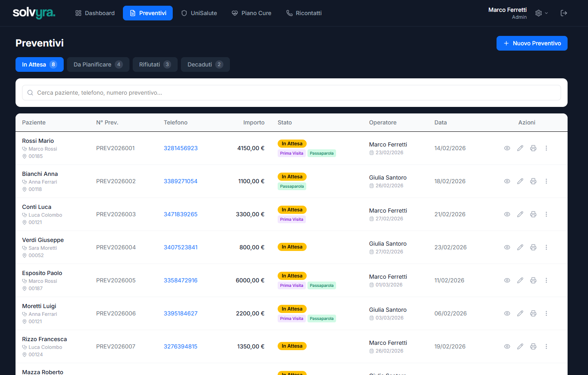Click the In Attesa badge for Verdi Giuseppe
The width and height of the screenshot is (588, 375).
[x=292, y=247]
